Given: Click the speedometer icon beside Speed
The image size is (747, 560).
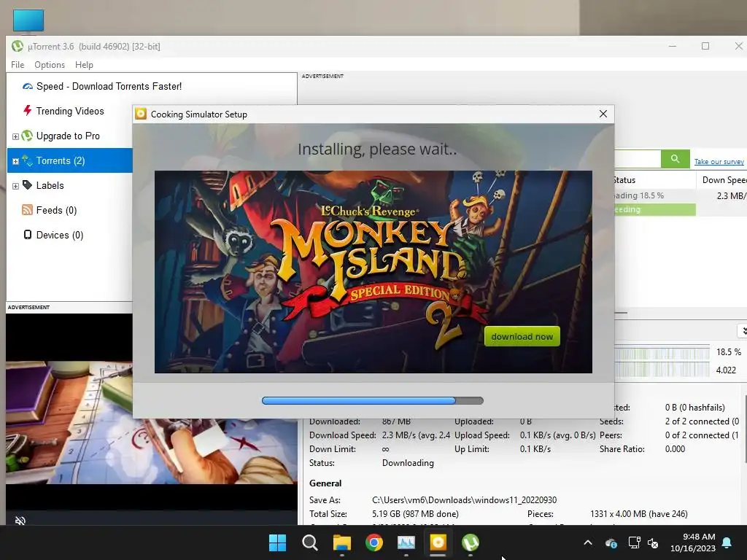Looking at the screenshot, I should click(28, 86).
